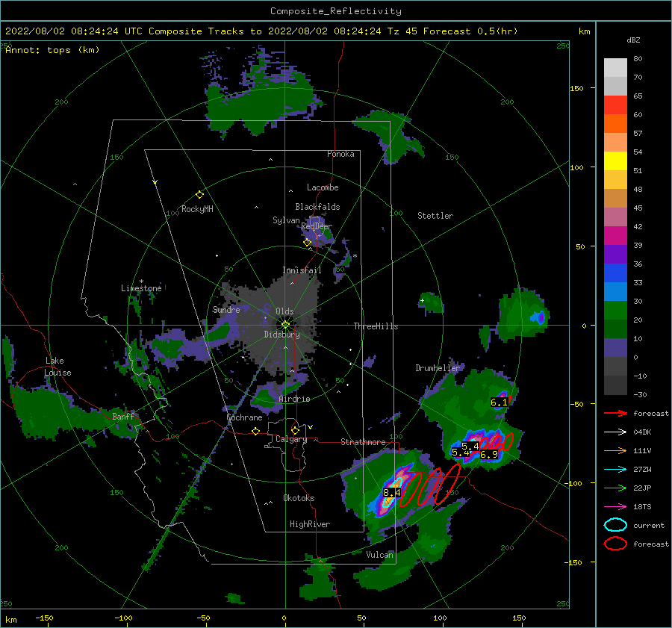Click the red forecast ellipse legend icon

tap(615, 544)
